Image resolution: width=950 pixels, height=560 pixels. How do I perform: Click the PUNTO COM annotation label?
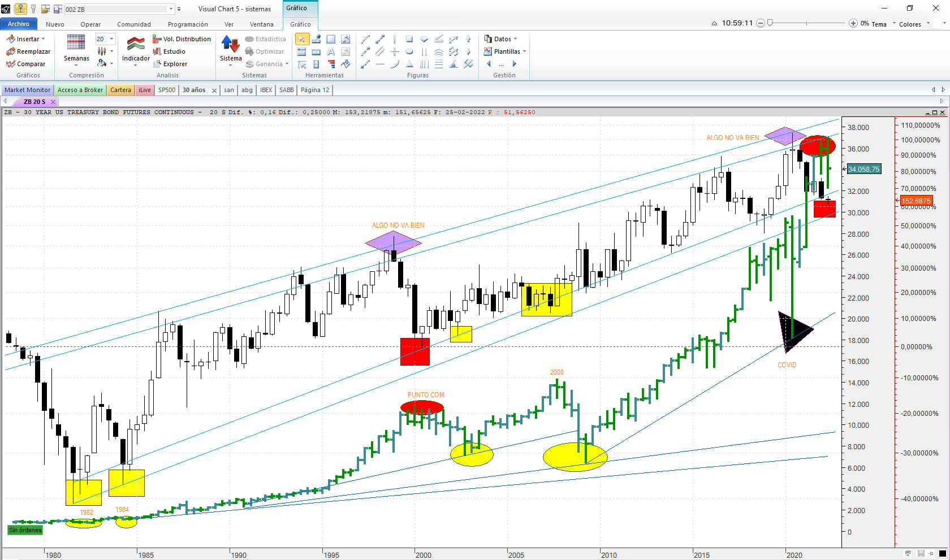click(x=426, y=395)
